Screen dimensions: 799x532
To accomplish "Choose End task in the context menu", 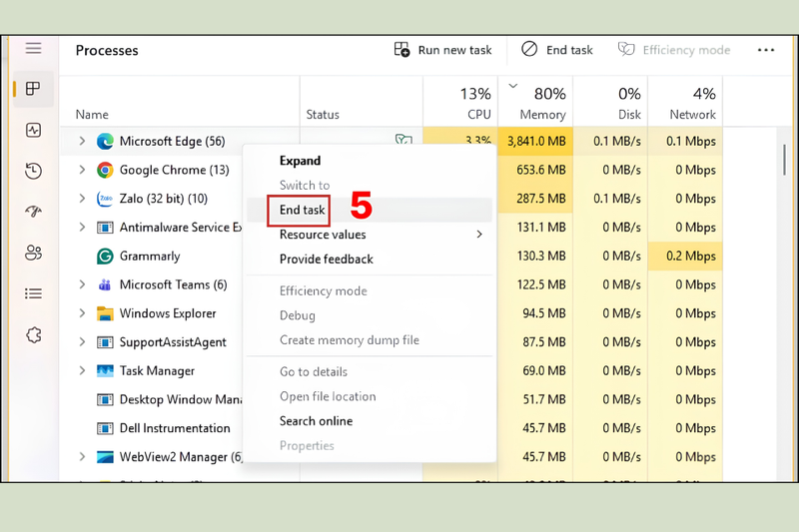I will 370,210.
